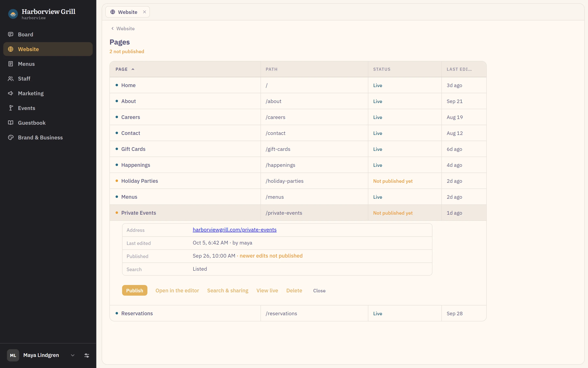Click the Staff people icon in sidebar
The width and height of the screenshot is (588, 368).
point(10,78)
